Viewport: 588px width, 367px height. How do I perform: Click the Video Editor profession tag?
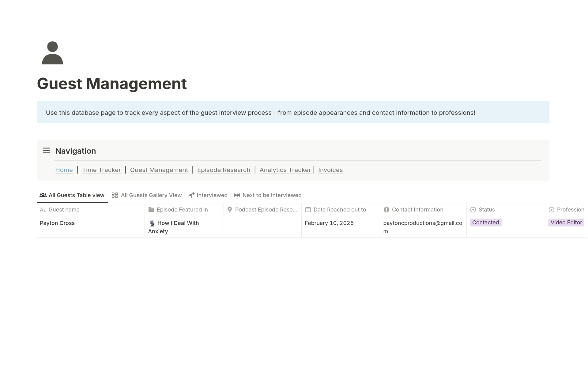(566, 223)
